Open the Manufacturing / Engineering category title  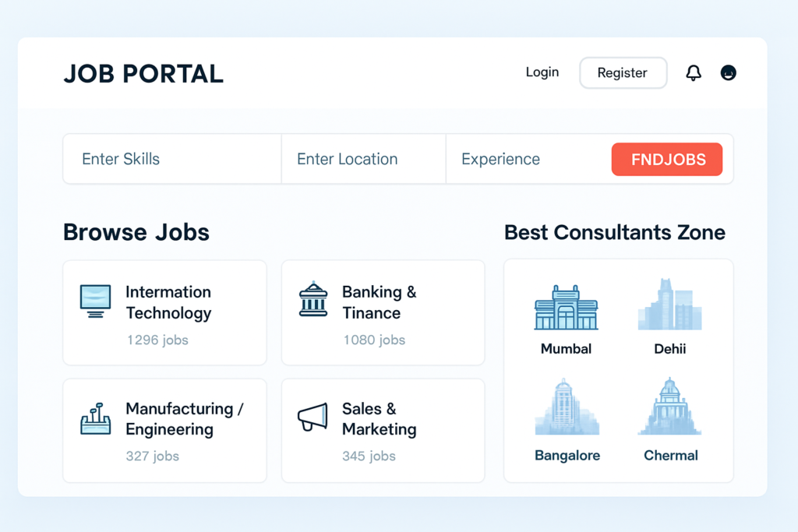coord(185,419)
